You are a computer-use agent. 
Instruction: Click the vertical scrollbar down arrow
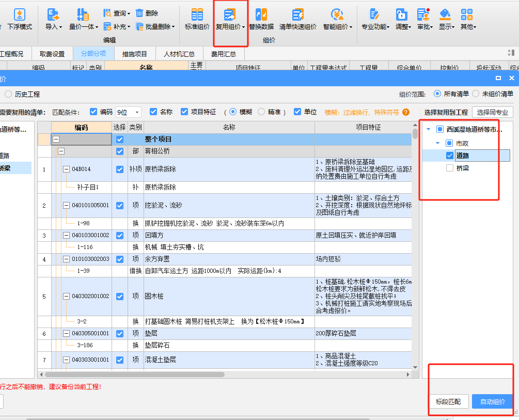coord(415,367)
